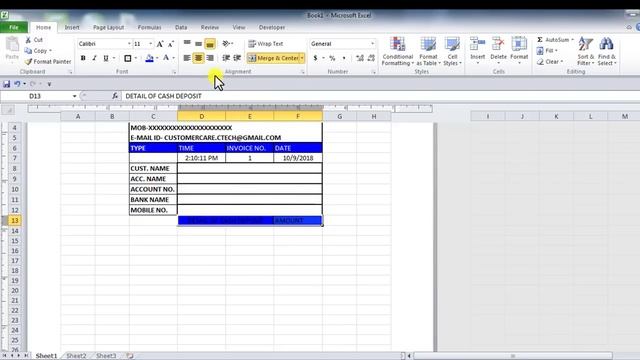Toggle Middle Align

pyautogui.click(x=198, y=44)
